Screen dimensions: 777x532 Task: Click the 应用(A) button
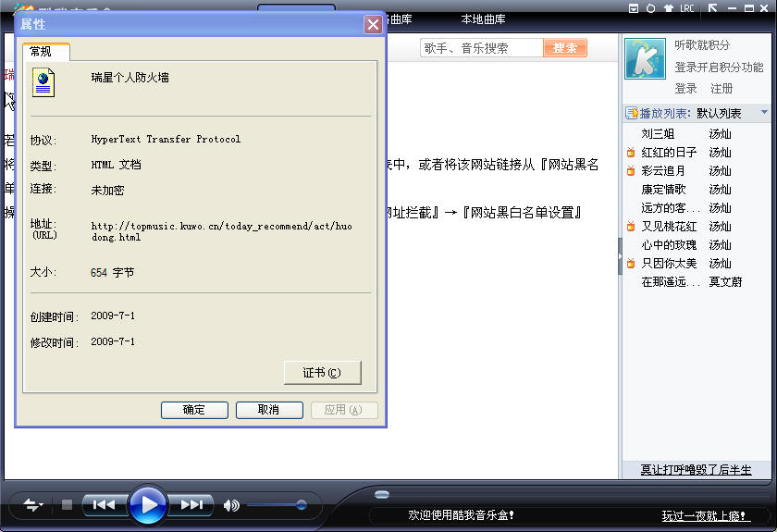pos(344,410)
